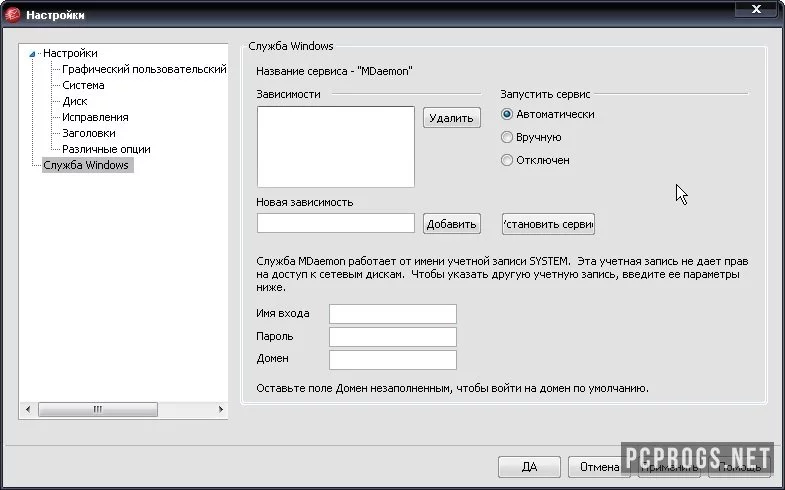Click the MDaemon app icon in title bar
The image size is (785, 490).
pos(13,15)
